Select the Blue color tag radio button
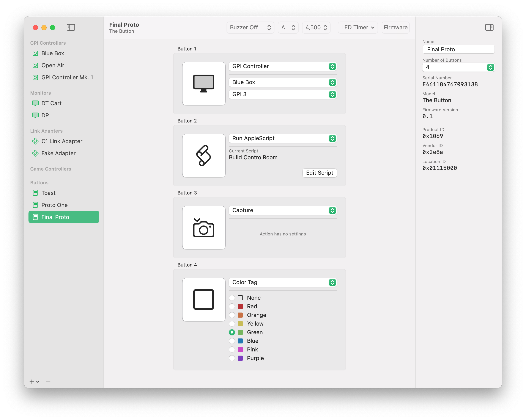 point(232,341)
